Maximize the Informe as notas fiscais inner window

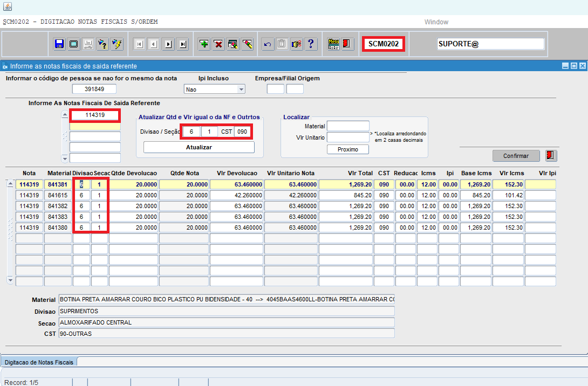pyautogui.click(x=574, y=66)
